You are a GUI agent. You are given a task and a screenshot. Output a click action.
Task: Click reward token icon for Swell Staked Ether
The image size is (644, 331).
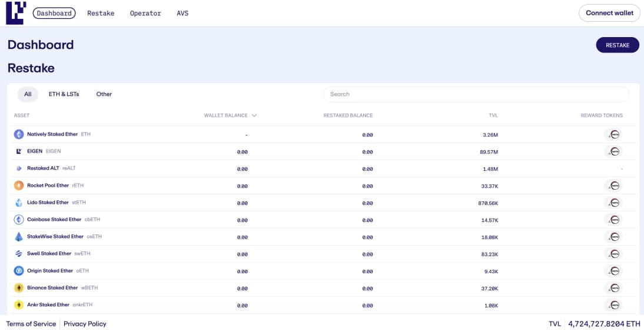point(613,254)
